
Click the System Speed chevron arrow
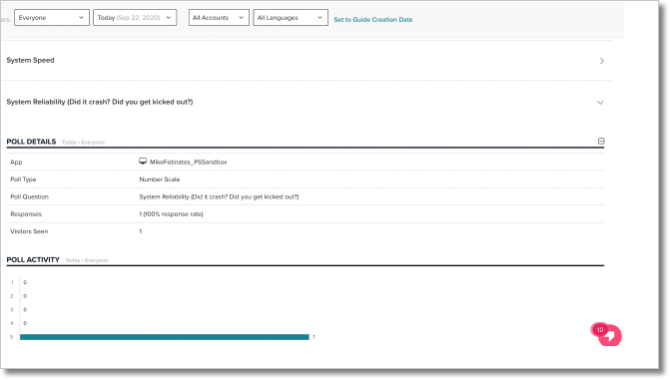pyautogui.click(x=602, y=61)
